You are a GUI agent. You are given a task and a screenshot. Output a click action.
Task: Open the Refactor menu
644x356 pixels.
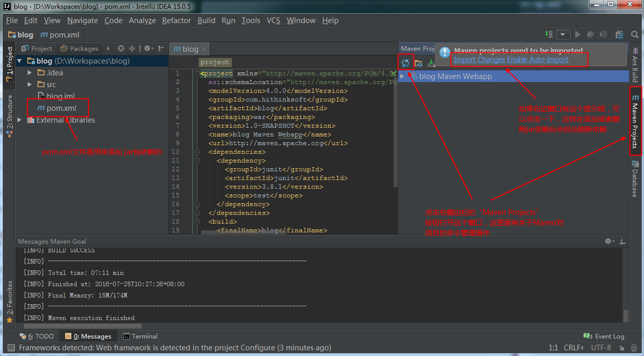point(176,21)
